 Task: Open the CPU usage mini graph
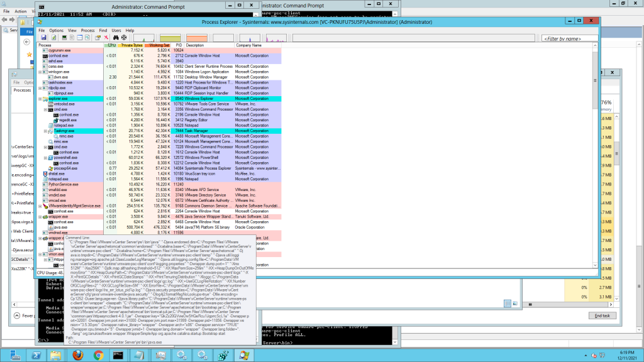coord(144,38)
